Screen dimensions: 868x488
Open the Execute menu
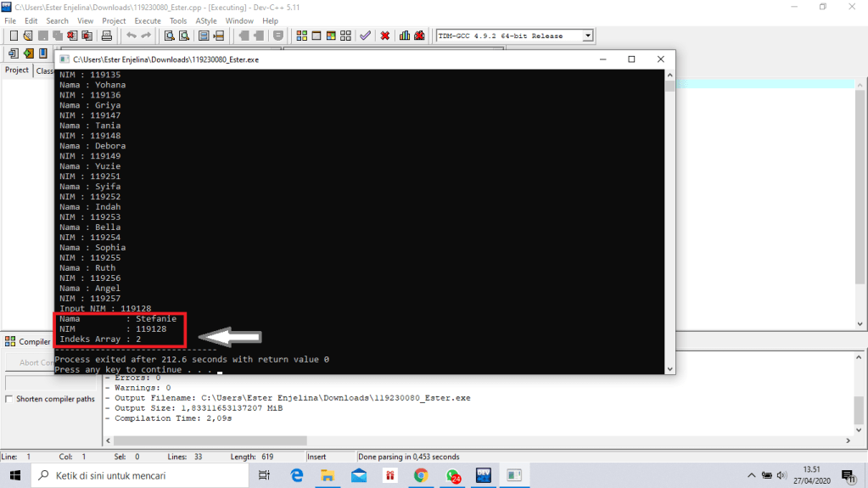click(148, 20)
